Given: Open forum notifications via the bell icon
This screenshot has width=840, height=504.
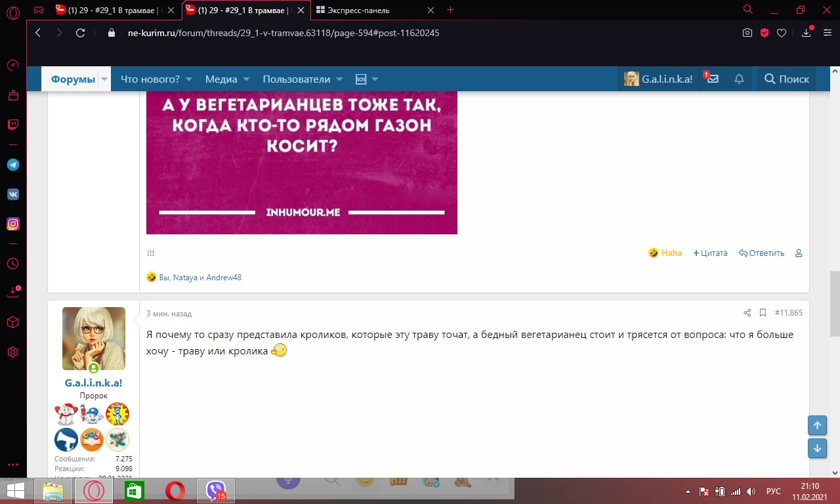Looking at the screenshot, I should tap(739, 78).
